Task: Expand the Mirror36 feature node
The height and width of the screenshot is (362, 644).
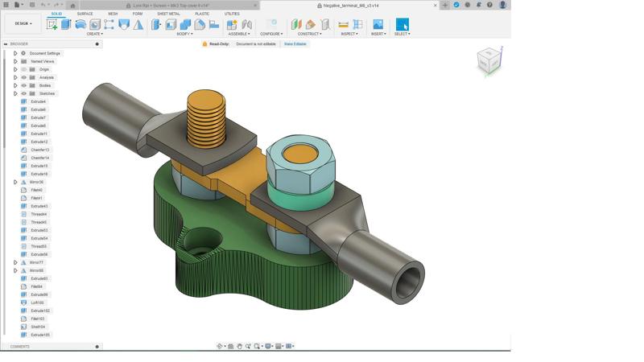Action: coord(15,182)
